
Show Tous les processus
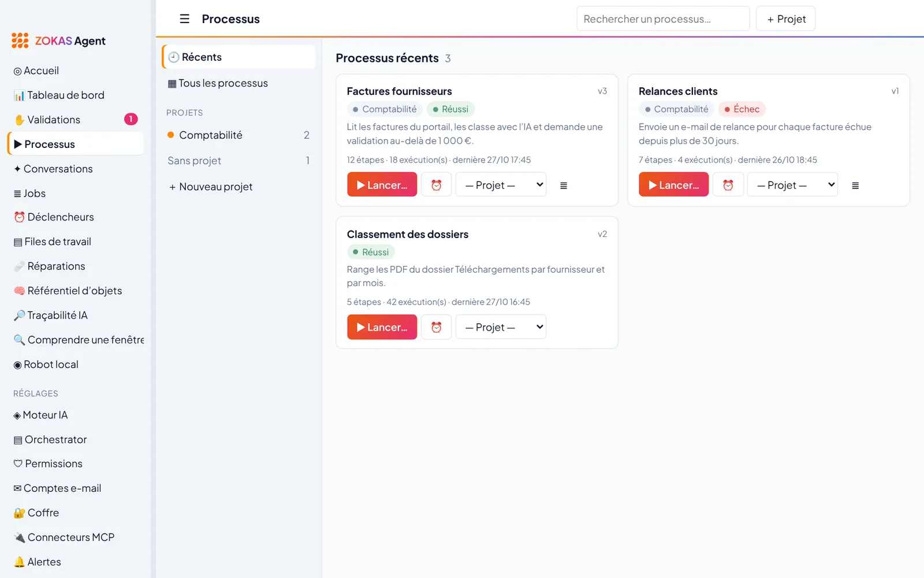click(x=239, y=83)
